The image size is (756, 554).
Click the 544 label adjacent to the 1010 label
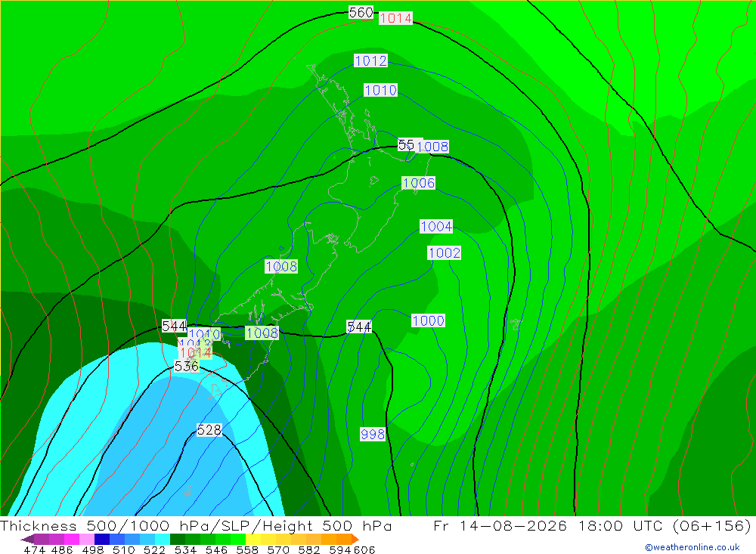tap(174, 327)
